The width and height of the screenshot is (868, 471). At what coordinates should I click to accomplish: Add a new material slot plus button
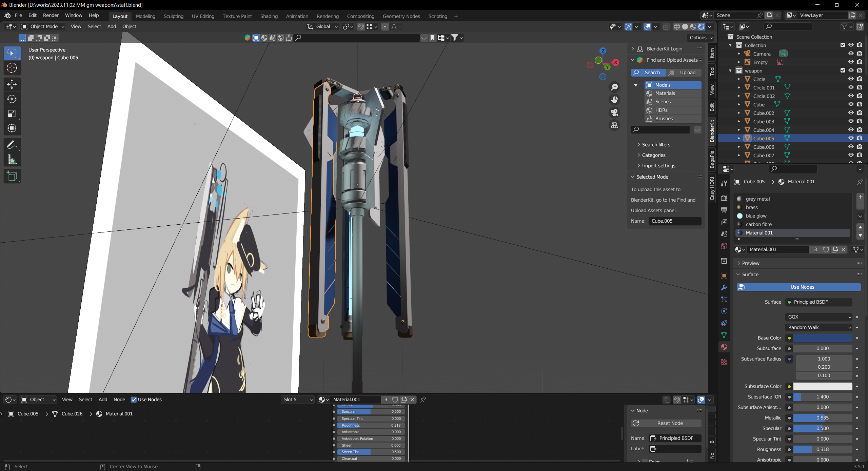click(860, 197)
